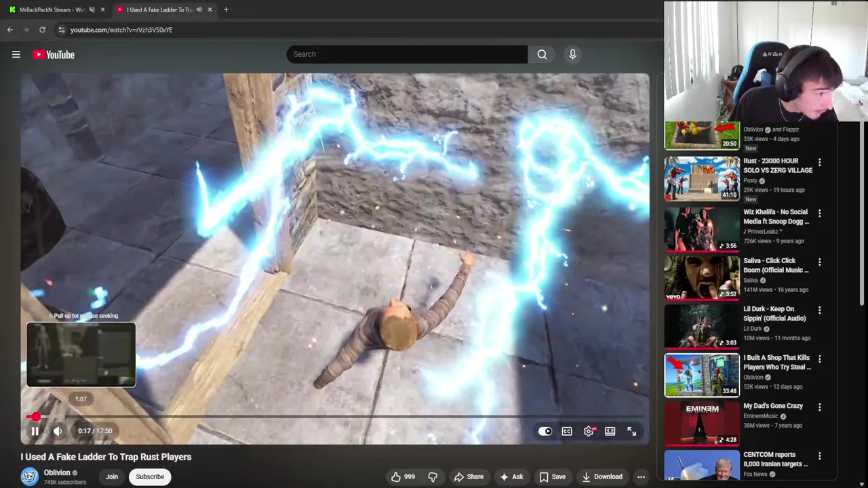The width and height of the screenshot is (868, 488).
Task: Open the EminemMusic channel name link
Action: click(x=762, y=416)
